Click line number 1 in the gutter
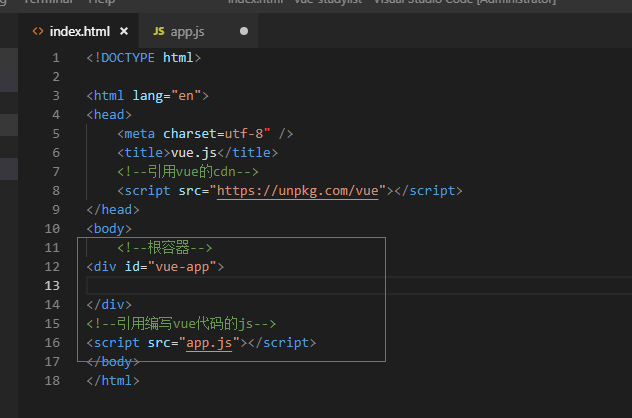Viewport: 632px width, 418px height. [x=56, y=58]
